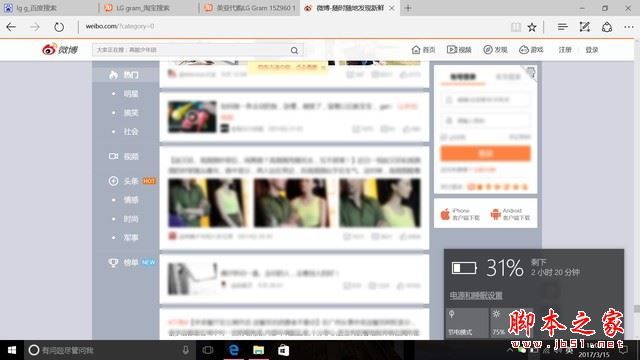Click the weibo.com address bar
This screenshot has height=360, width=640.
tap(292, 27)
